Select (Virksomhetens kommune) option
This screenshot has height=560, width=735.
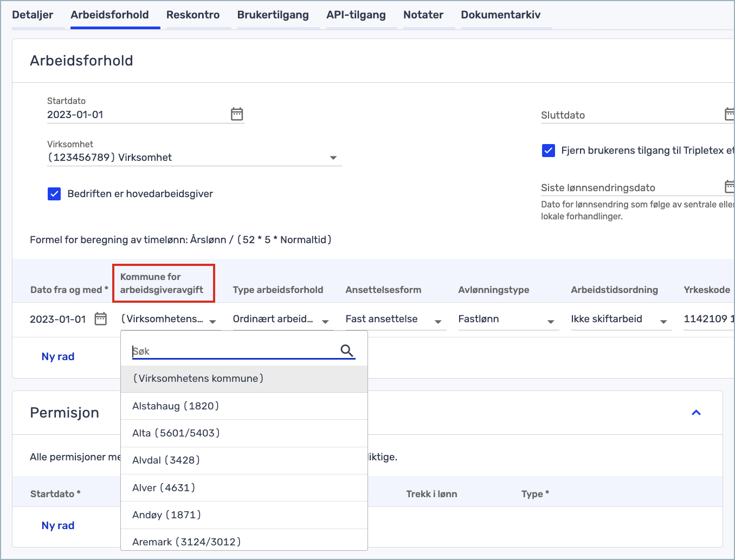(x=244, y=379)
